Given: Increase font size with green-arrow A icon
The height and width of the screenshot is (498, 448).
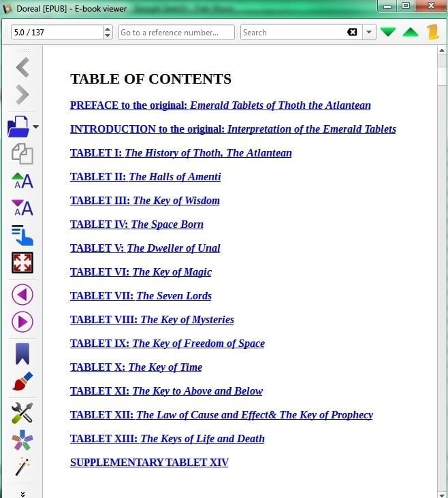Looking at the screenshot, I should 22,181.
